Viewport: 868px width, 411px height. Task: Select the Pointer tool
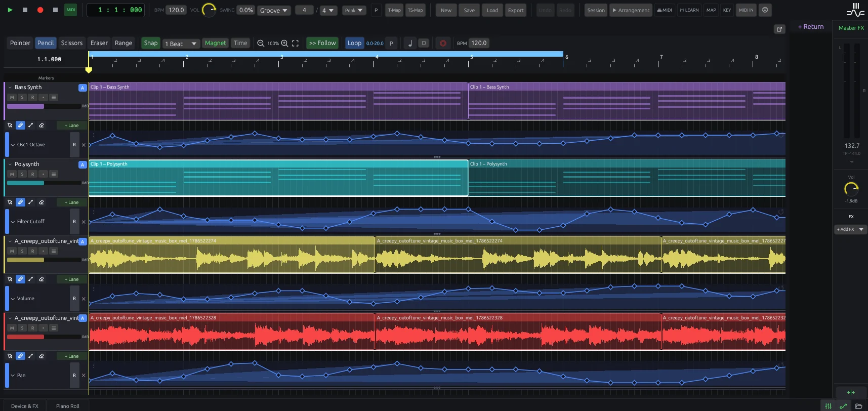click(20, 43)
